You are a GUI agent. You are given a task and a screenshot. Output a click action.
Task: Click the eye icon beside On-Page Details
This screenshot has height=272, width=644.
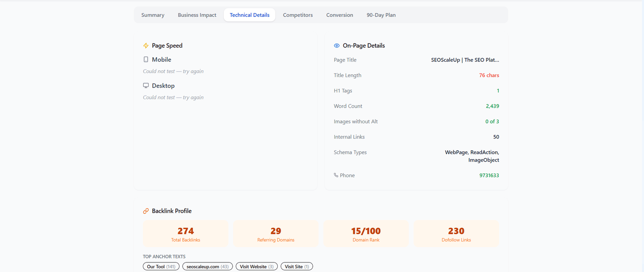click(x=336, y=46)
